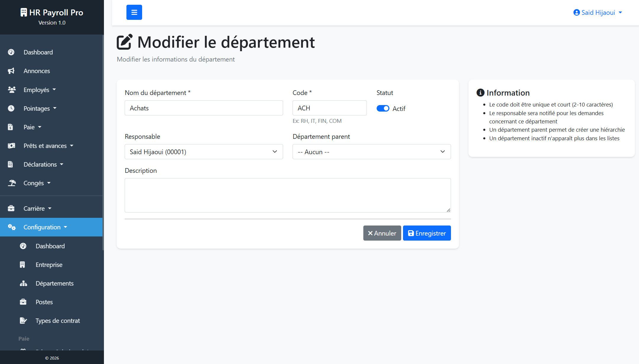Go to Entreprise configuration page
The image size is (639, 364).
click(x=51, y=265)
